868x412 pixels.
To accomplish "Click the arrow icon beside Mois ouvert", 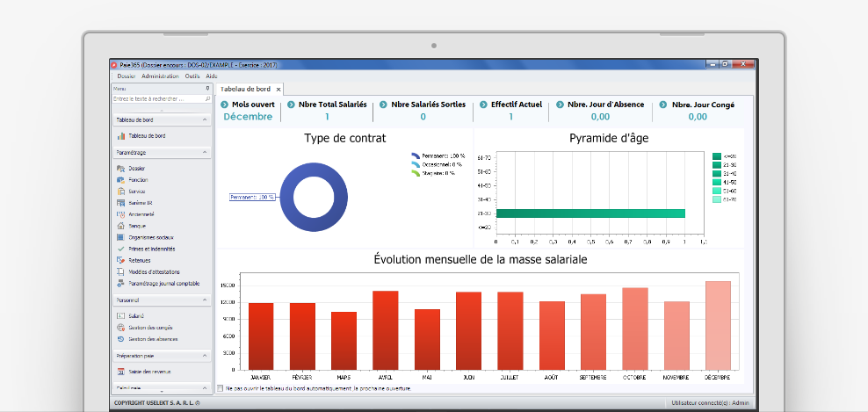I will pyautogui.click(x=224, y=105).
